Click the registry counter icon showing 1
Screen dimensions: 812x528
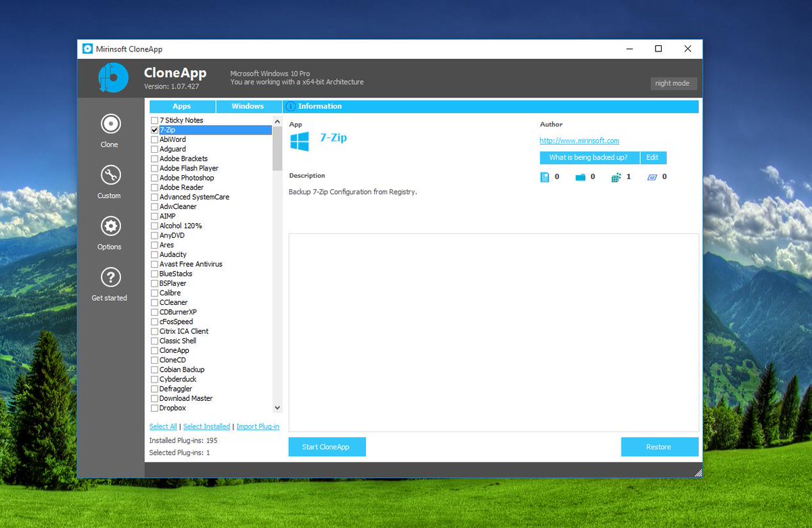point(616,176)
